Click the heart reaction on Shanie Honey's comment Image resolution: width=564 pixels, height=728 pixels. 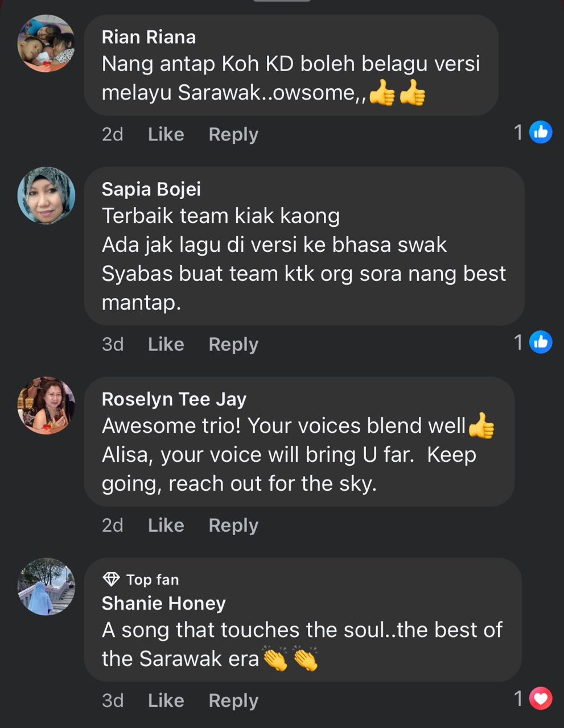click(540, 698)
